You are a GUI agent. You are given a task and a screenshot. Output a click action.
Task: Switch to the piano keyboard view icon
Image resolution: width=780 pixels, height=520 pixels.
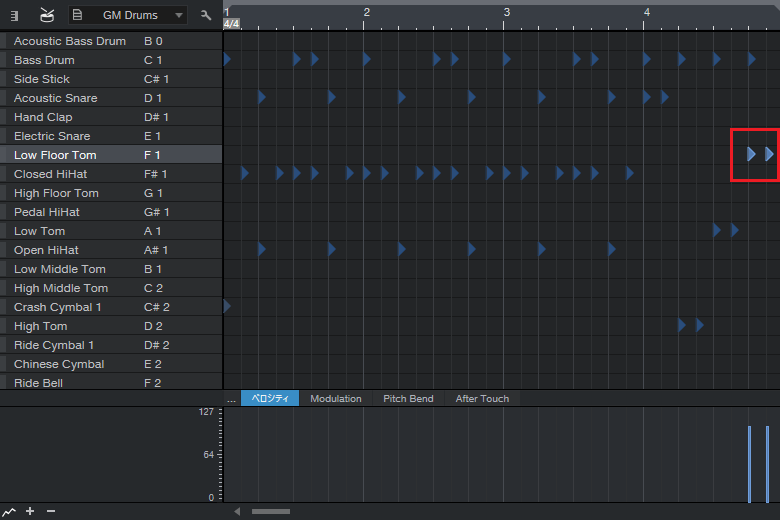[x=15, y=15]
